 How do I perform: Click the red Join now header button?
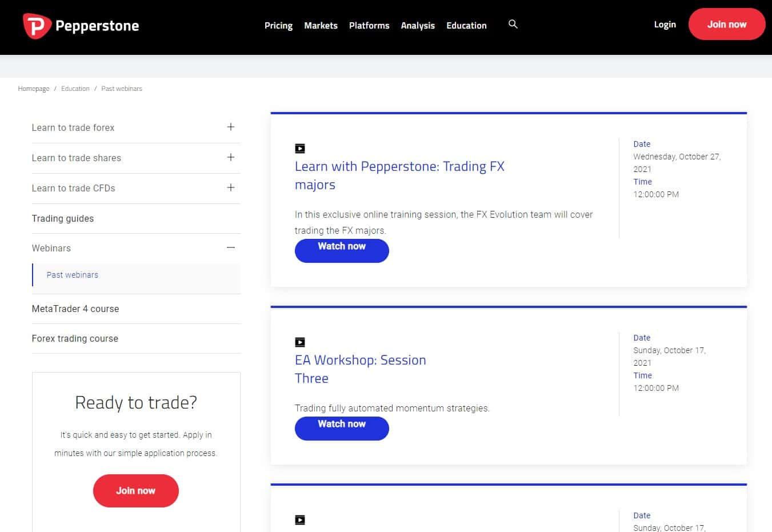[x=727, y=25]
